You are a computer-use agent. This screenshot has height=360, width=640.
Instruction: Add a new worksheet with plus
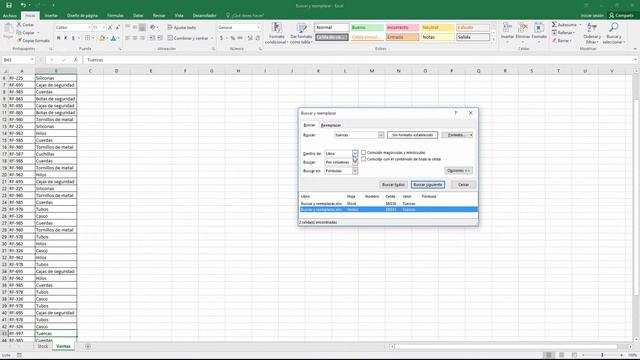tap(88, 346)
